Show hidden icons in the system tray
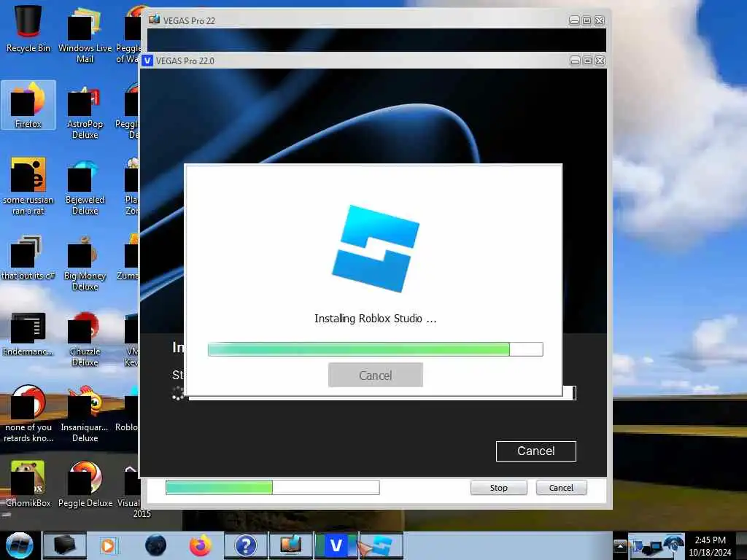 point(620,545)
